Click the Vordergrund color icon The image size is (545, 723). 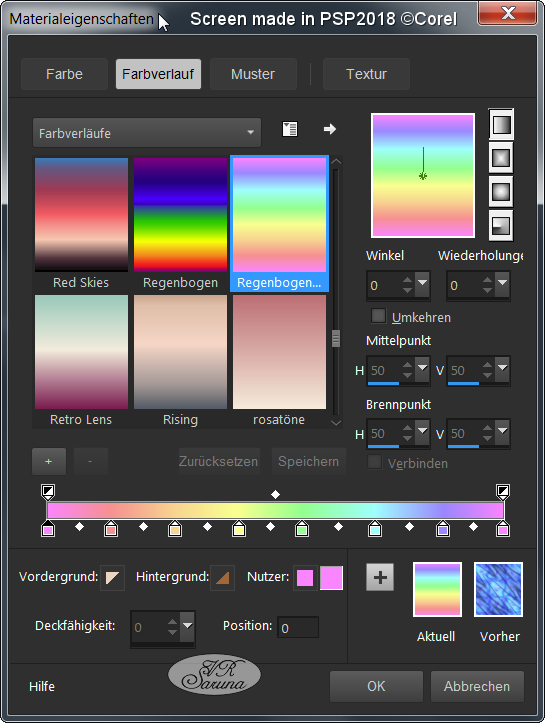pyautogui.click(x=113, y=578)
